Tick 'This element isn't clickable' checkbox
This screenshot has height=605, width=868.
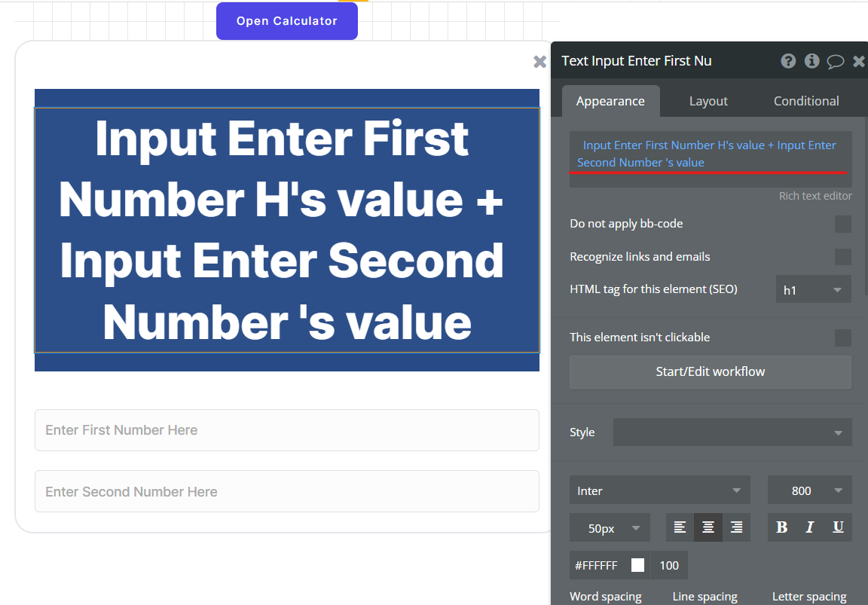coord(842,338)
